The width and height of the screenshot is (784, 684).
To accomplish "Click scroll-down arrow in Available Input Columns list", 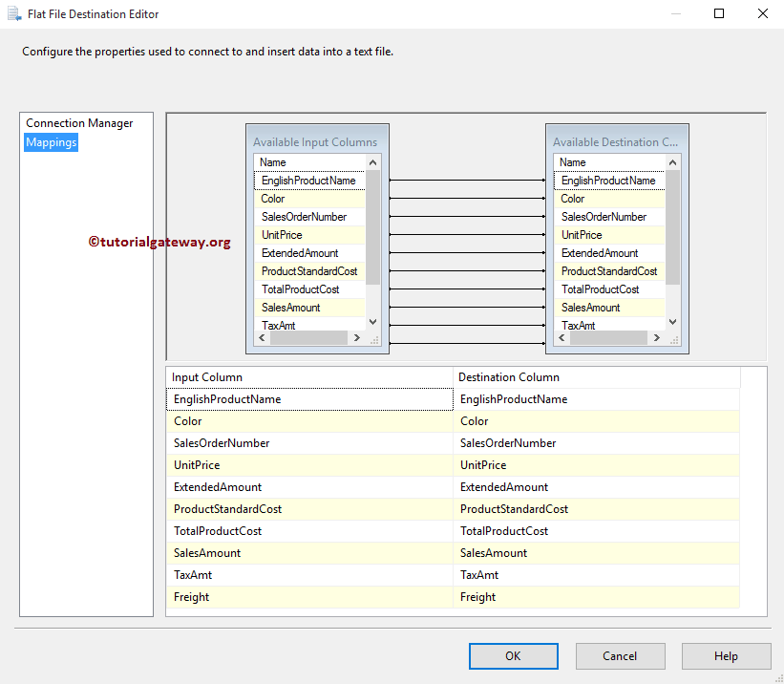I will click(372, 322).
